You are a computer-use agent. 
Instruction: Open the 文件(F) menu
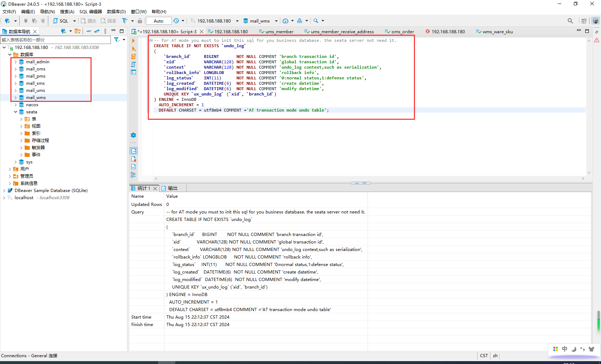pyautogui.click(x=9, y=12)
